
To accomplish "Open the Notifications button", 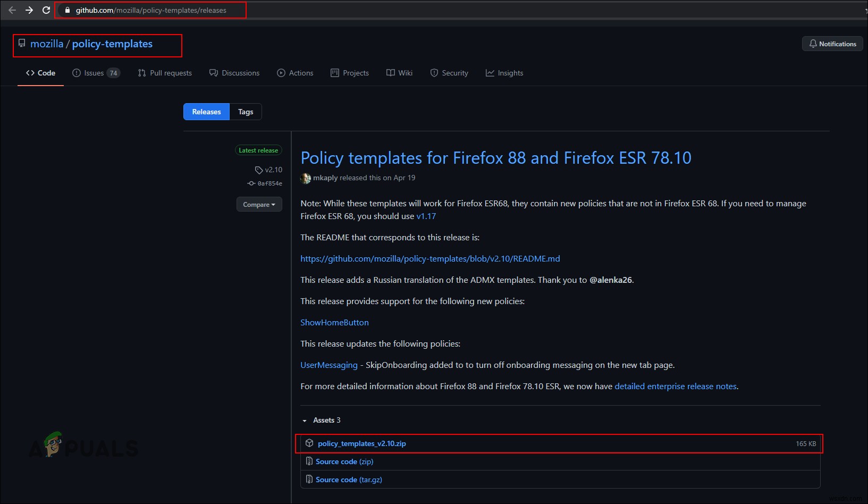I will click(832, 44).
